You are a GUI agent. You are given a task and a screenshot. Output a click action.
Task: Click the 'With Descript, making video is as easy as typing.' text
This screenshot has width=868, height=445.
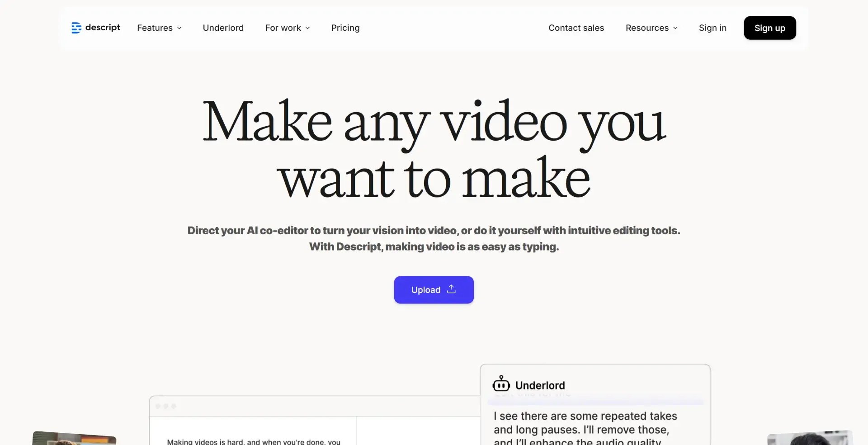pyautogui.click(x=434, y=246)
